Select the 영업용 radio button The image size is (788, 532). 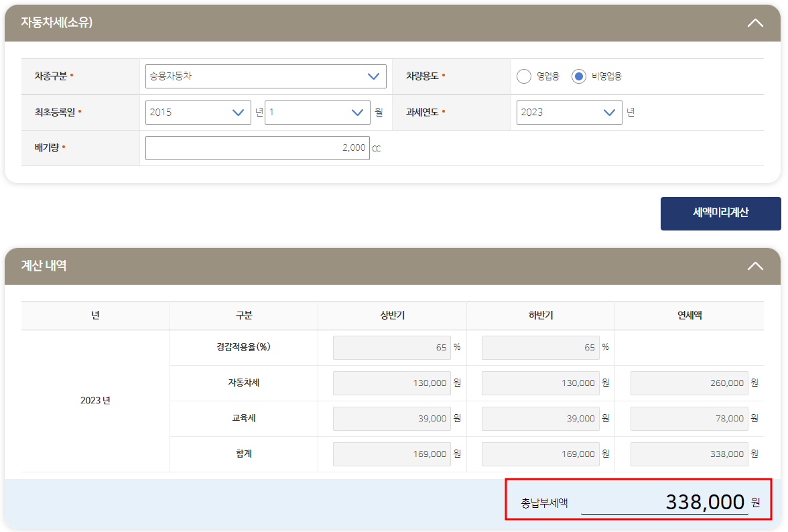(x=524, y=76)
